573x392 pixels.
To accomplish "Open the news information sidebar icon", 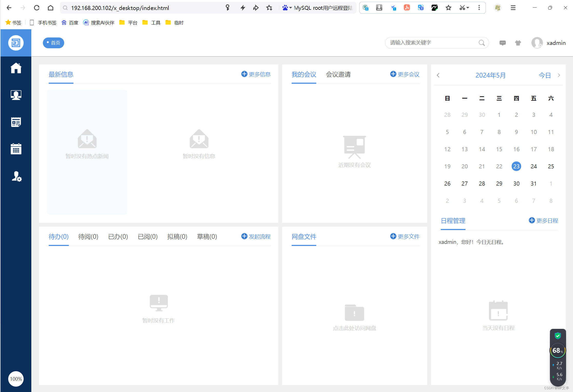I will pyautogui.click(x=16, y=122).
